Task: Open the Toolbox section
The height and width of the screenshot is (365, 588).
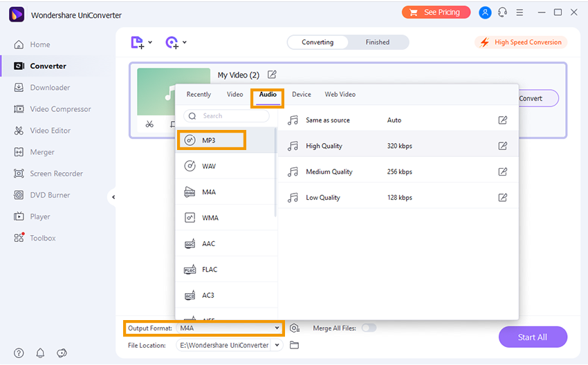Action: [x=35, y=238]
